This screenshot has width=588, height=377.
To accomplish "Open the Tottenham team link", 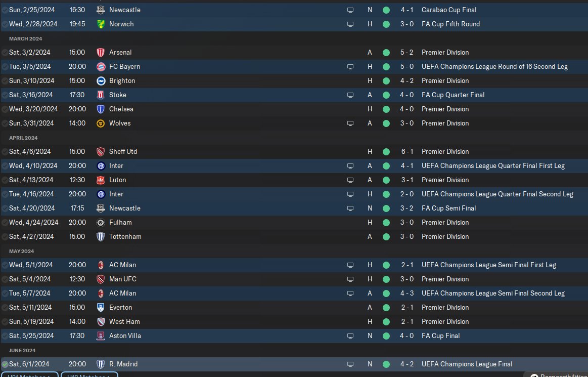I will pos(125,236).
